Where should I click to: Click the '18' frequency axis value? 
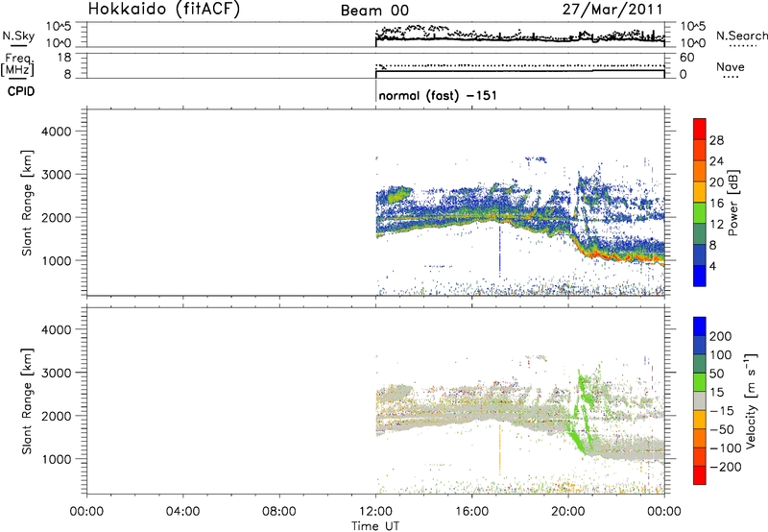click(64, 58)
